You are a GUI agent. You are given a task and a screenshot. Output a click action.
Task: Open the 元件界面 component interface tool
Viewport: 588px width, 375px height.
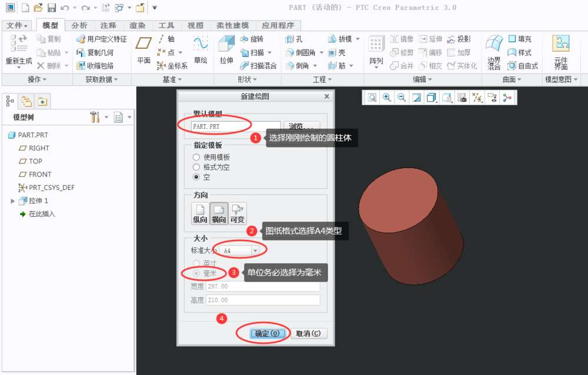561,52
